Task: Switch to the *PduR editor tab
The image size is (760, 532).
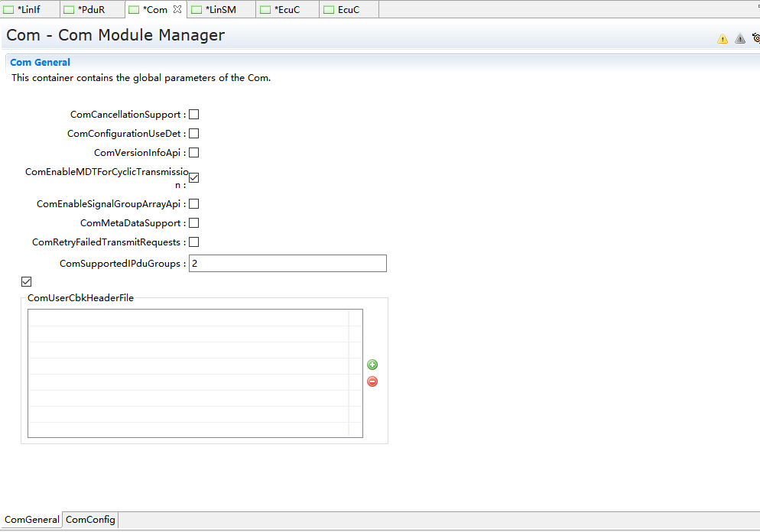Action: 91,10
